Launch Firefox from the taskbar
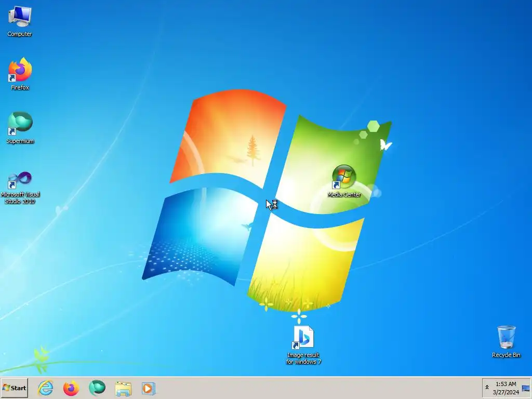This screenshot has width=532, height=399. coord(71,388)
